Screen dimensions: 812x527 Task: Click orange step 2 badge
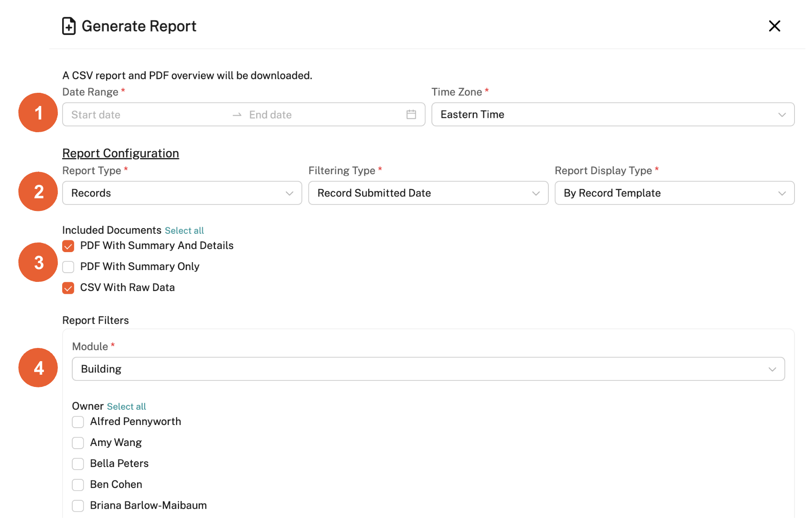point(38,192)
